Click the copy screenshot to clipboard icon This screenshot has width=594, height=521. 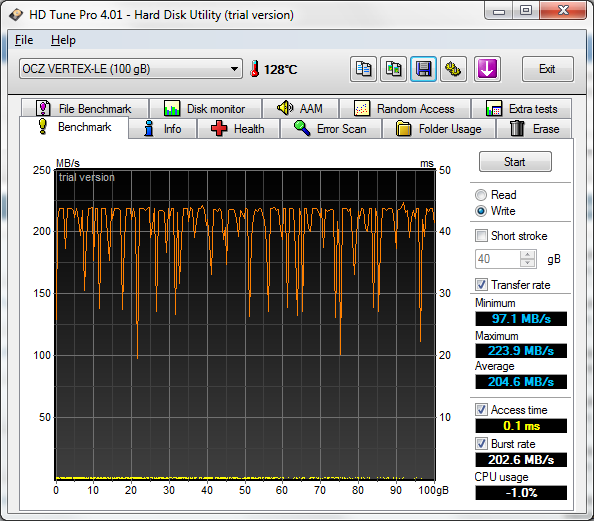pyautogui.click(x=393, y=69)
